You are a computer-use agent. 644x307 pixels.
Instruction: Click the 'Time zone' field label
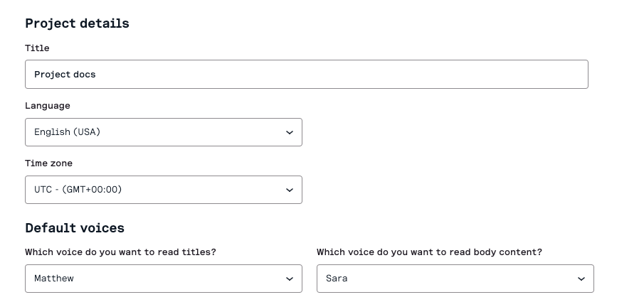click(49, 163)
